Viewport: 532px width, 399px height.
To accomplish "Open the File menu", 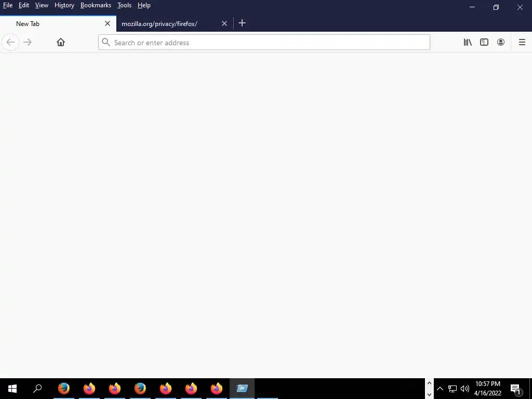I will [x=7, y=5].
